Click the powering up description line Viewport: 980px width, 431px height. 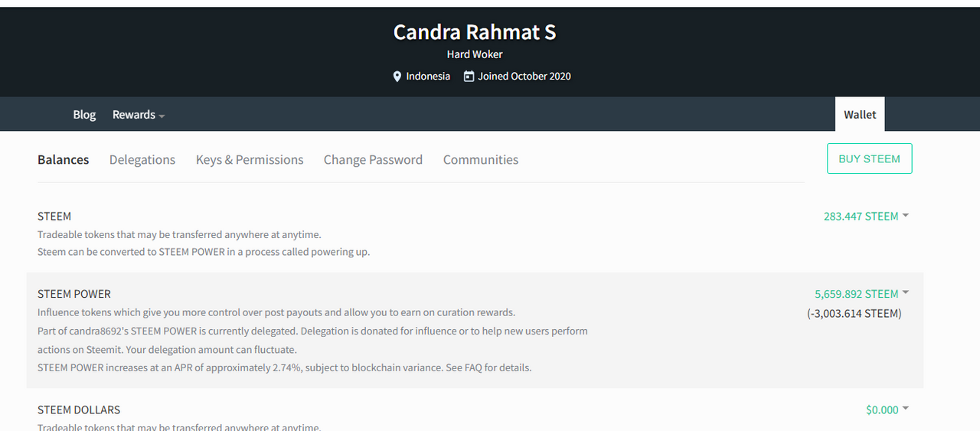[x=204, y=252]
